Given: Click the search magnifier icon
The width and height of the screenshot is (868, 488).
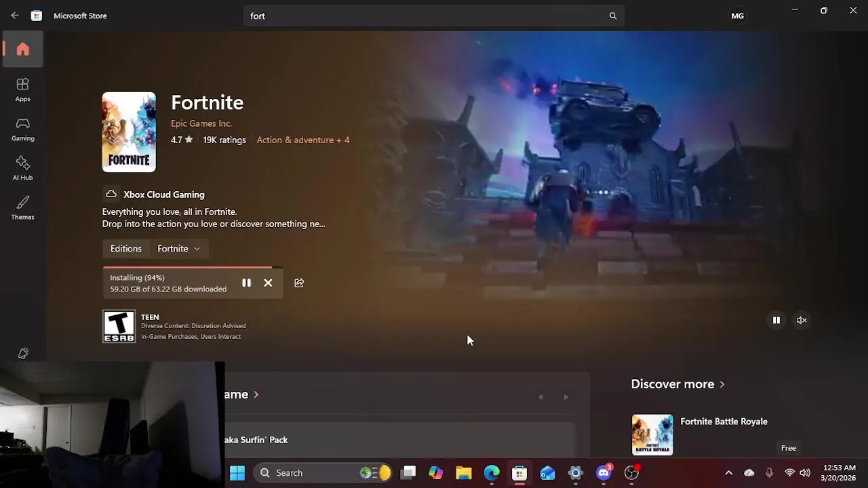Looking at the screenshot, I should tap(613, 16).
